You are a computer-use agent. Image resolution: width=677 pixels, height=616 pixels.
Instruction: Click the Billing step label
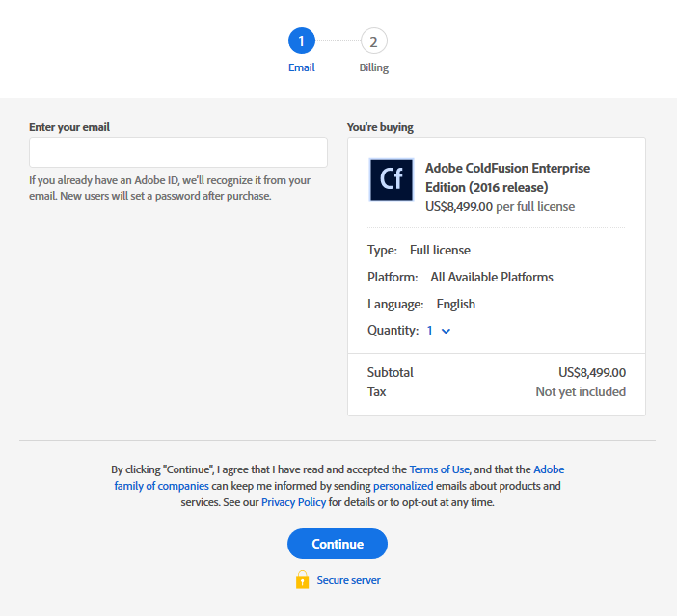[x=374, y=67]
